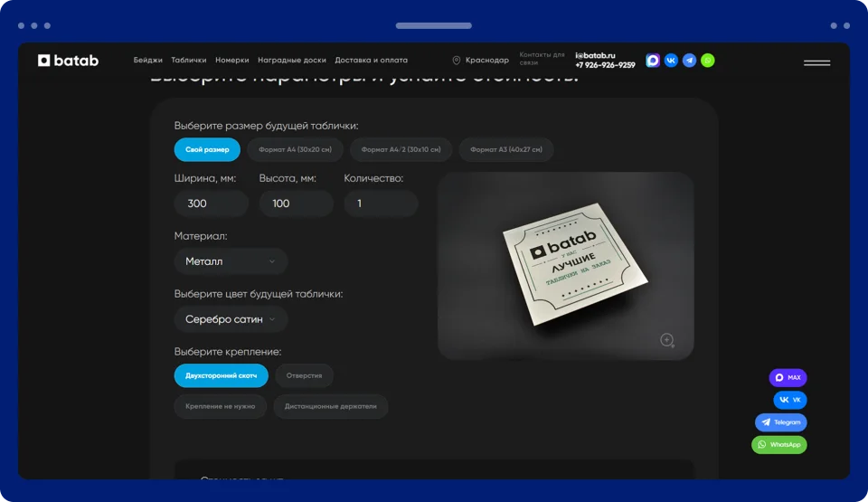Select Формат A4 (30x20 см) size
Image resolution: width=868 pixels, height=502 pixels.
pos(295,149)
